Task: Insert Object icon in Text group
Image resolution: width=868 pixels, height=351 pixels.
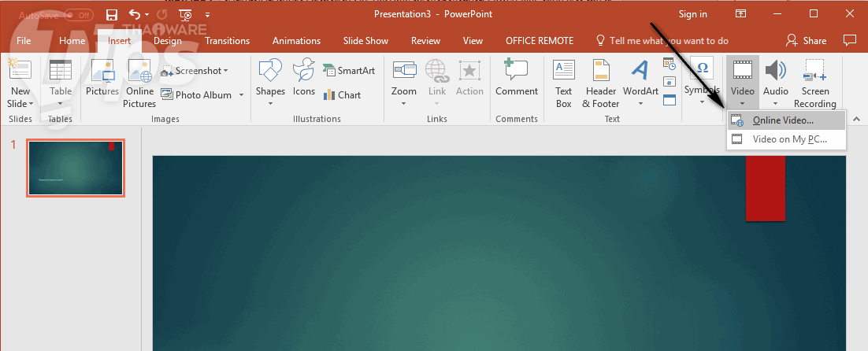Action: click(x=670, y=99)
